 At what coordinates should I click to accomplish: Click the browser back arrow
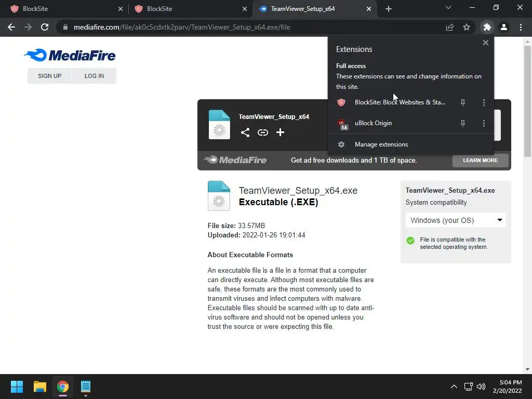click(x=11, y=27)
